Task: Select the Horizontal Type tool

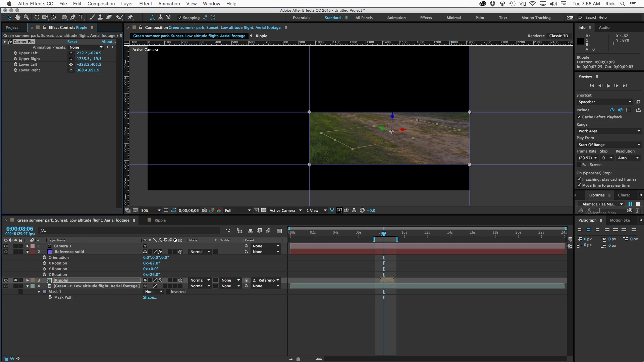Action: (81, 17)
